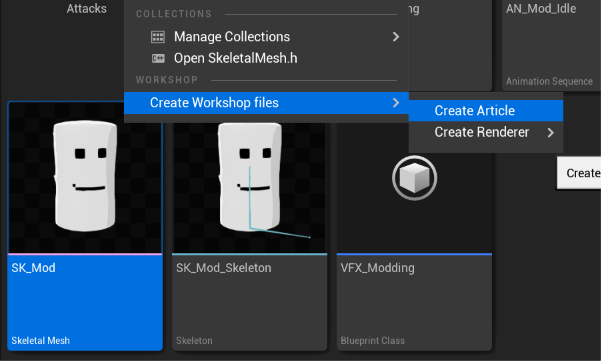
Task: Select the SK_Mod skeletal mesh thumbnail
Action: click(x=85, y=177)
